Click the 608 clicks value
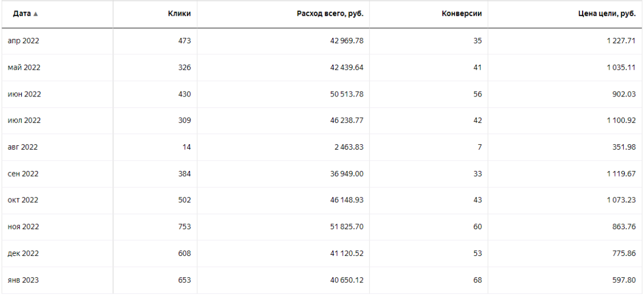This screenshot has height=296, width=644. pyautogui.click(x=183, y=253)
